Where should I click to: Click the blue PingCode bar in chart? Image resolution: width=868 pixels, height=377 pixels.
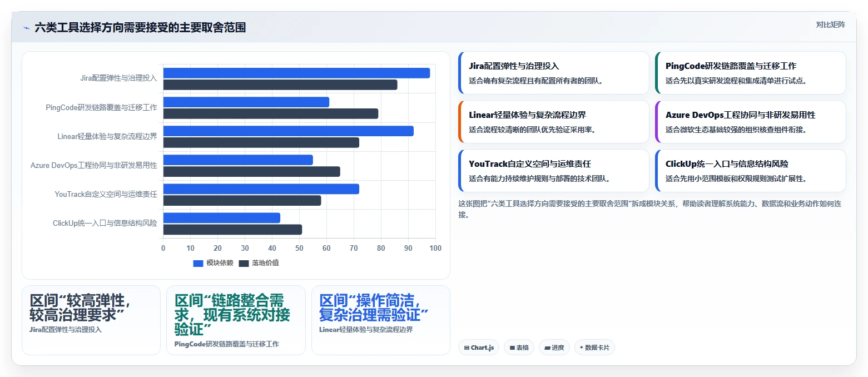tap(246, 102)
